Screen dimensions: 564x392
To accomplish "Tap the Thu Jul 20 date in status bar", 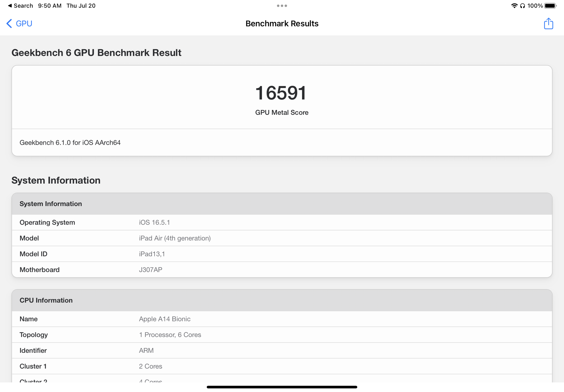I will pyautogui.click(x=81, y=6).
